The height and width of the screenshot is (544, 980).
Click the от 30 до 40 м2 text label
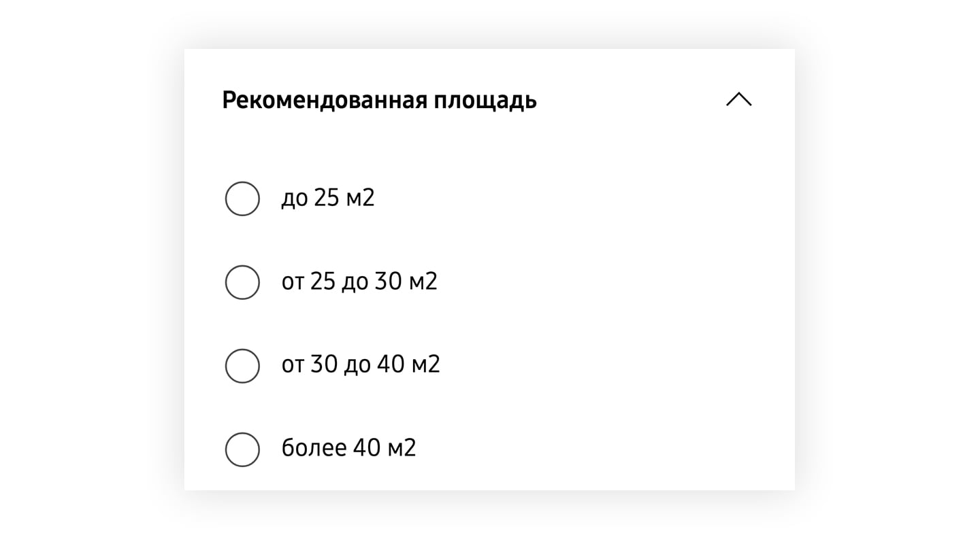[x=360, y=365]
